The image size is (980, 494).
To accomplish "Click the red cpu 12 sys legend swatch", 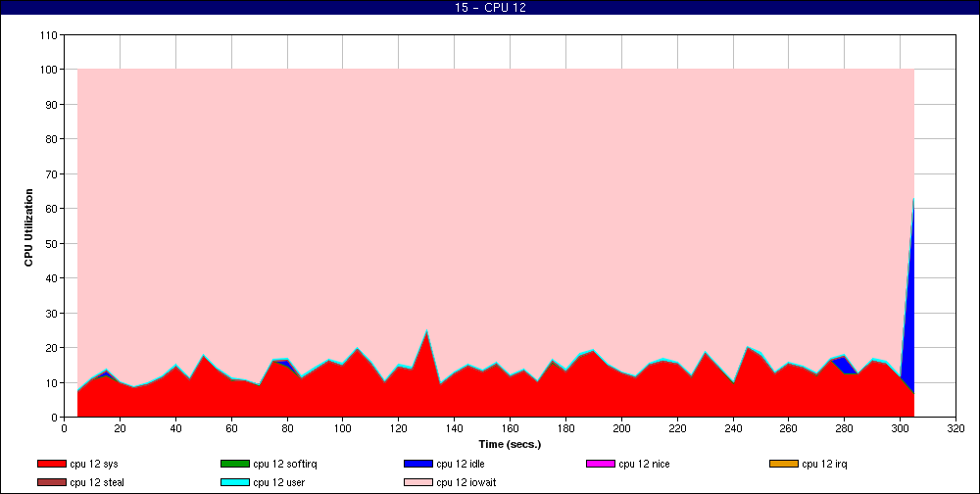I will click(51, 464).
